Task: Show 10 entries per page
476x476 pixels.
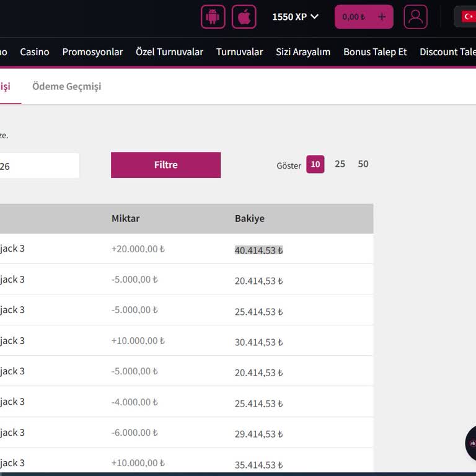Action: point(315,164)
